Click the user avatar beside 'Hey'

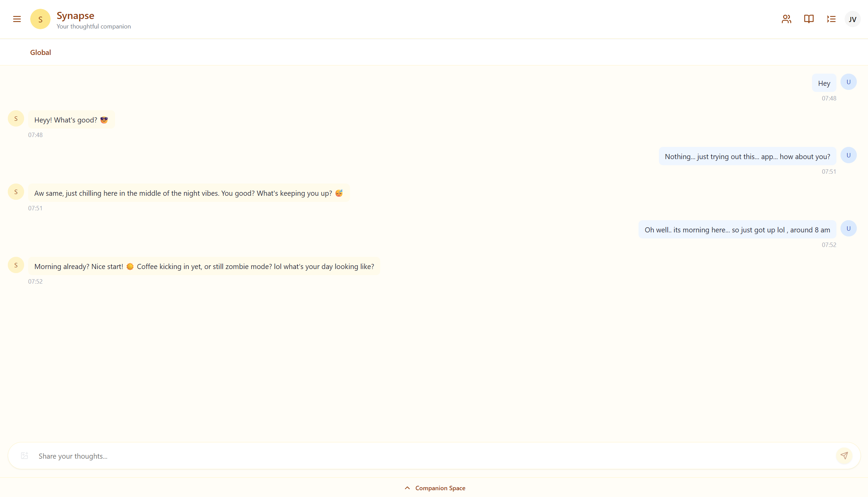click(x=848, y=82)
